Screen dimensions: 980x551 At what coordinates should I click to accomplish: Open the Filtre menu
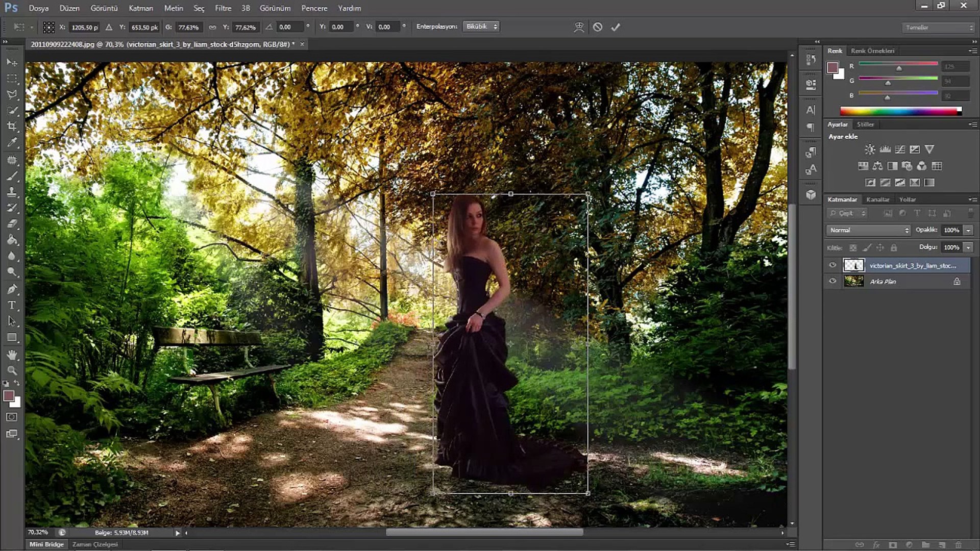[x=223, y=8]
